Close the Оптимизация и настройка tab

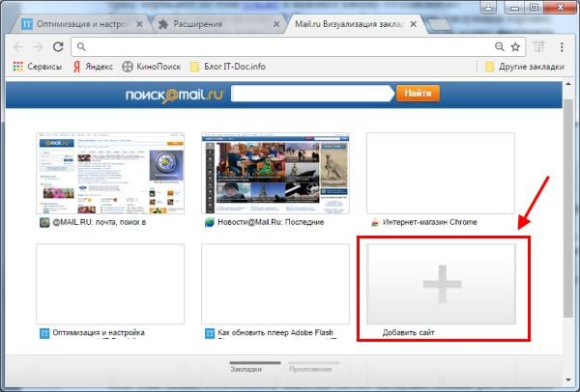coord(139,24)
